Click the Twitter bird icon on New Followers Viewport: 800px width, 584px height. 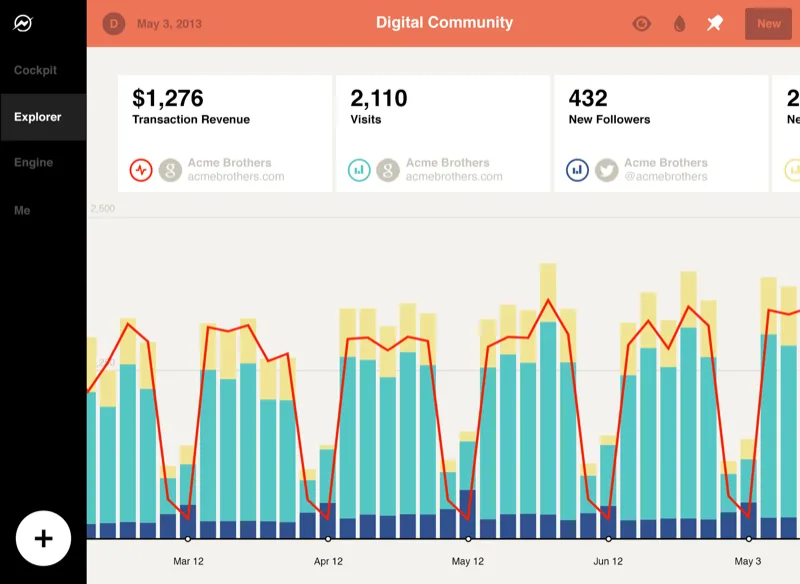pos(607,170)
